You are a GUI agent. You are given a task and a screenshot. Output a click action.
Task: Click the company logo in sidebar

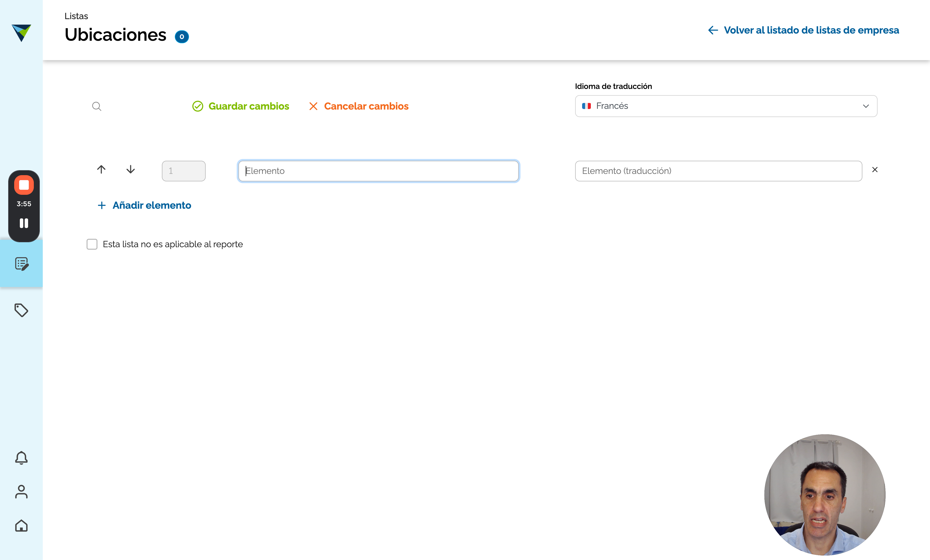point(22,33)
